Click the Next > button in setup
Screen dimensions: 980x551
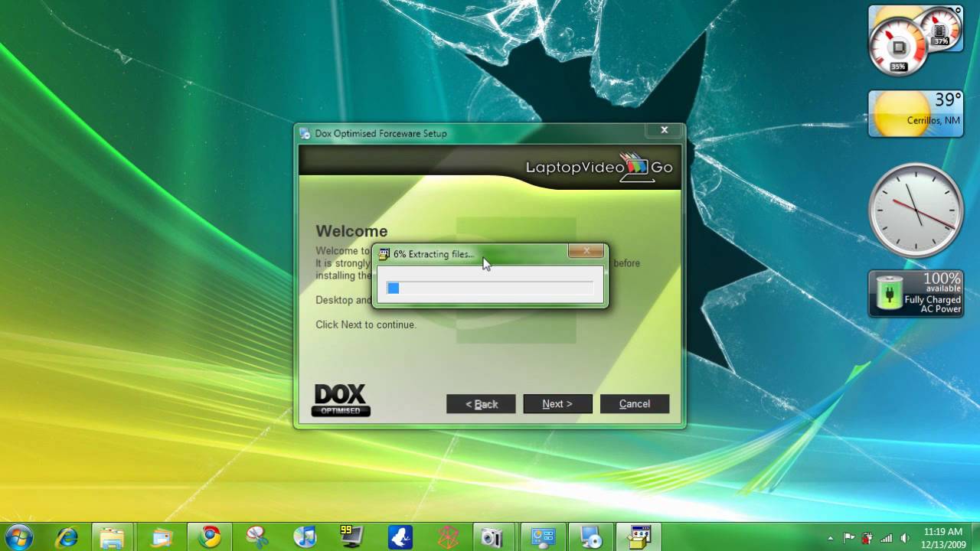click(557, 404)
